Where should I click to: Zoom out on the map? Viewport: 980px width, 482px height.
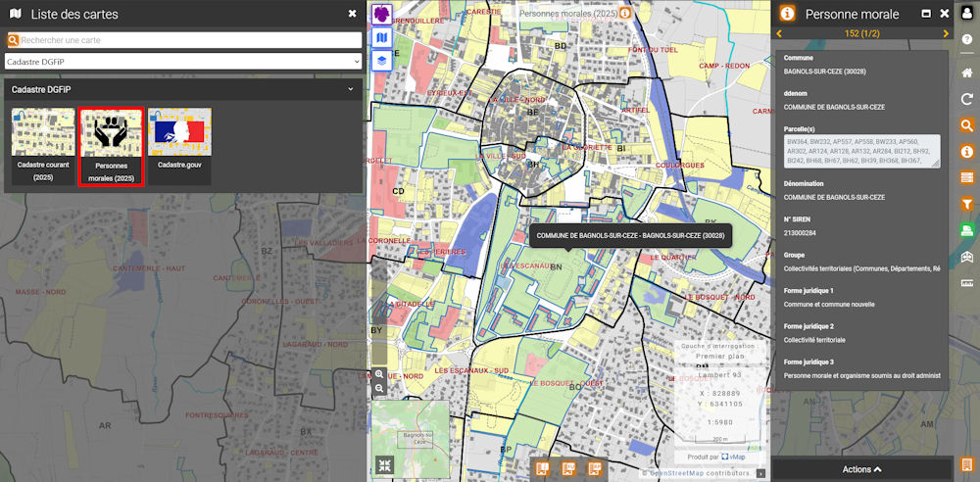379,389
